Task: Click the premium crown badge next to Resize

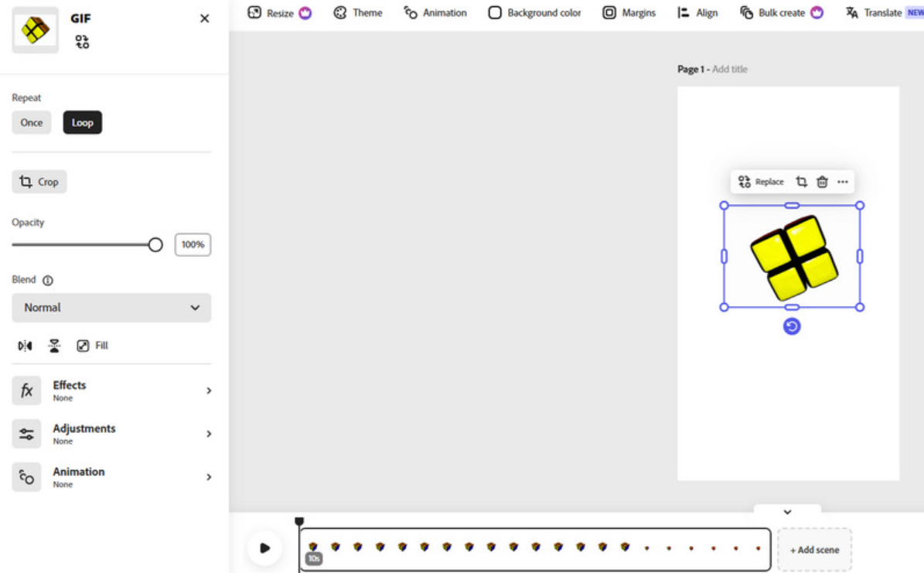Action: (x=305, y=13)
